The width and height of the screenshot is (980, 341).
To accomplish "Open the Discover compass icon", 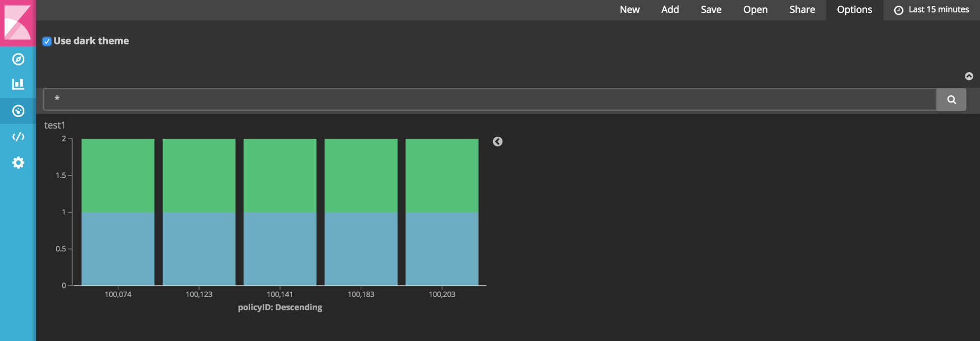I will [18, 59].
